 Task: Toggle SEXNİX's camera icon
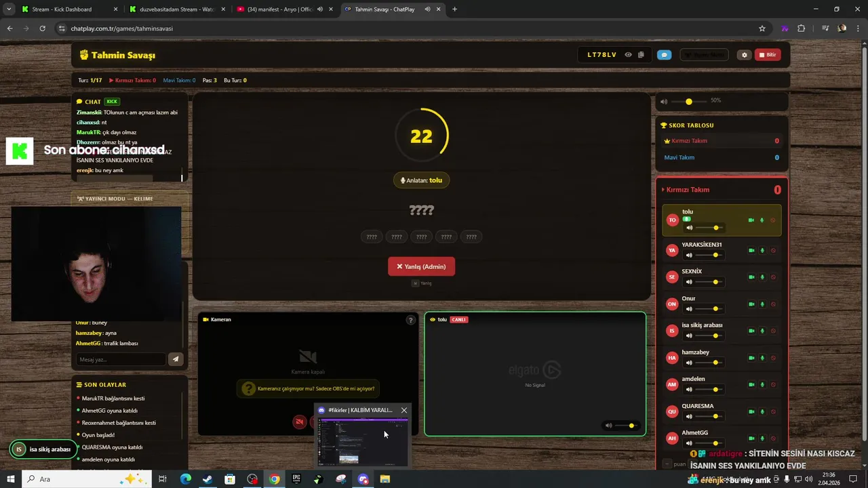[751, 277]
